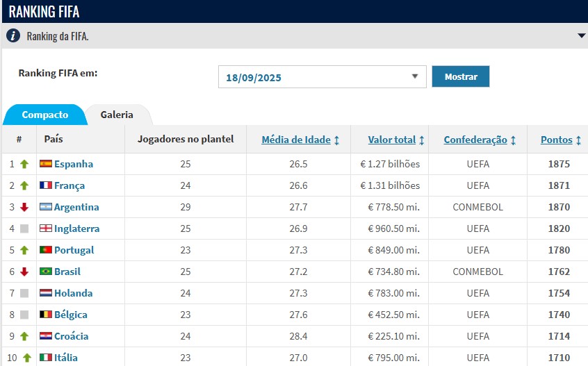Click the Portugal flag icon

[x=46, y=250]
